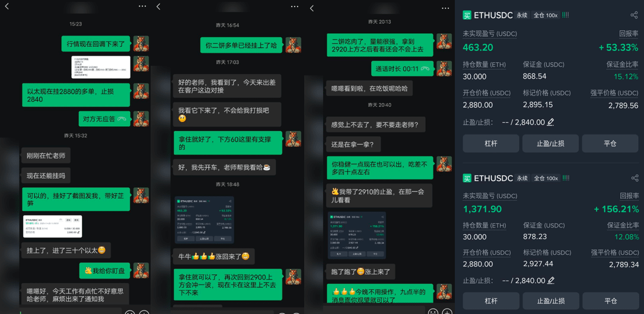This screenshot has width=644, height=314.
Task: Select 全仓 100x tag on second position
Action: tap(546, 178)
